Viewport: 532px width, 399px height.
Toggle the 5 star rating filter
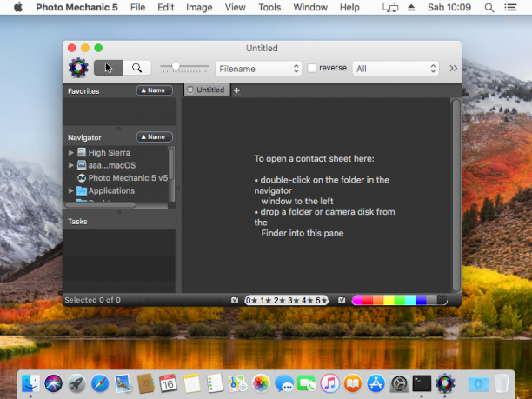321,300
